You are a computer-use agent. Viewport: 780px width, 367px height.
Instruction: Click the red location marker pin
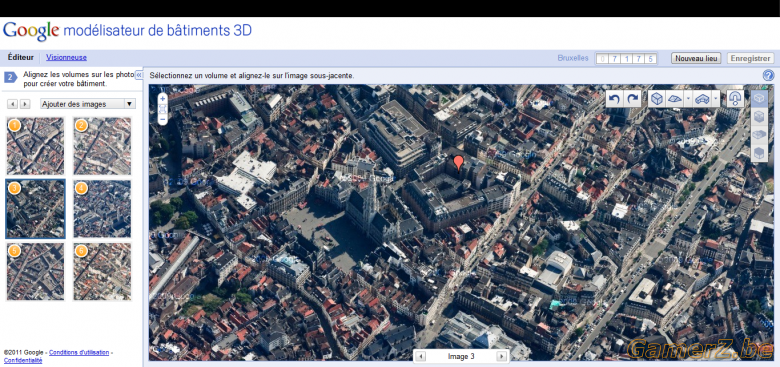tap(459, 164)
